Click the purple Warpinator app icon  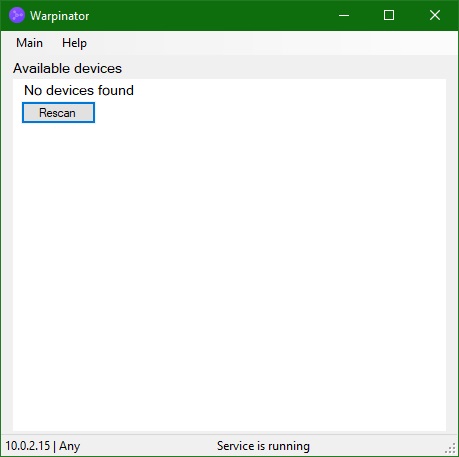click(17, 15)
